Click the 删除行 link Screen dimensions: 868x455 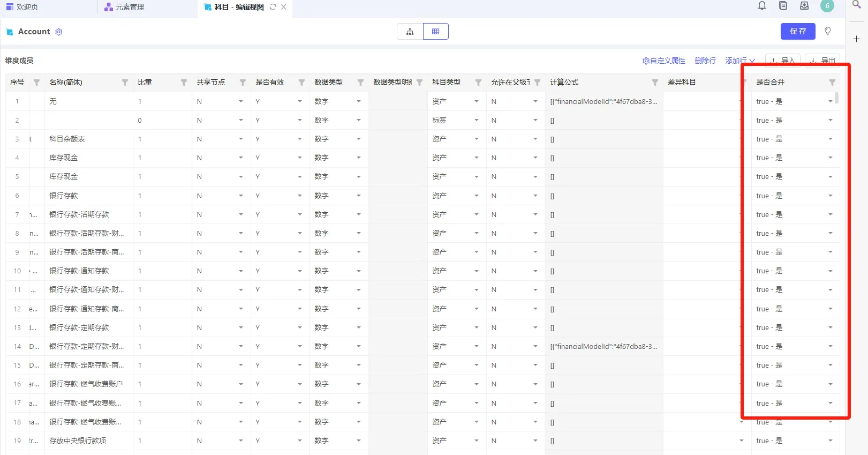705,61
